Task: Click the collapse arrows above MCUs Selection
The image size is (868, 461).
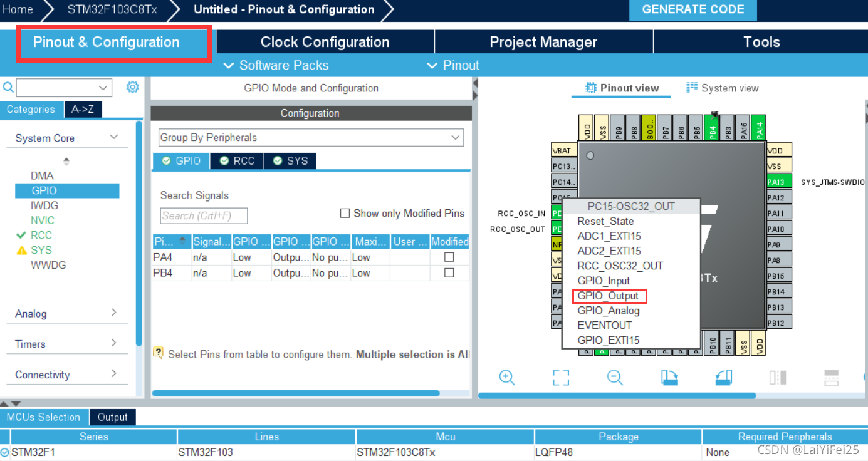Action: 11,404
